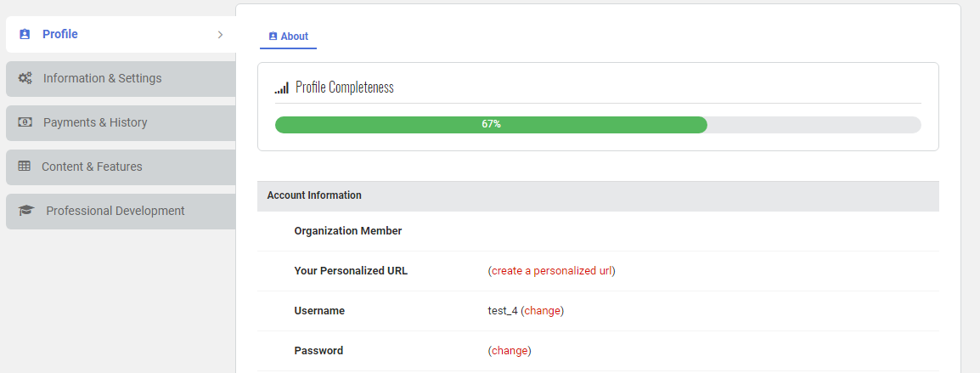Viewport: 980px width, 373px height.
Task: Open the Information & Settings menu item
Action: pyautogui.click(x=102, y=78)
